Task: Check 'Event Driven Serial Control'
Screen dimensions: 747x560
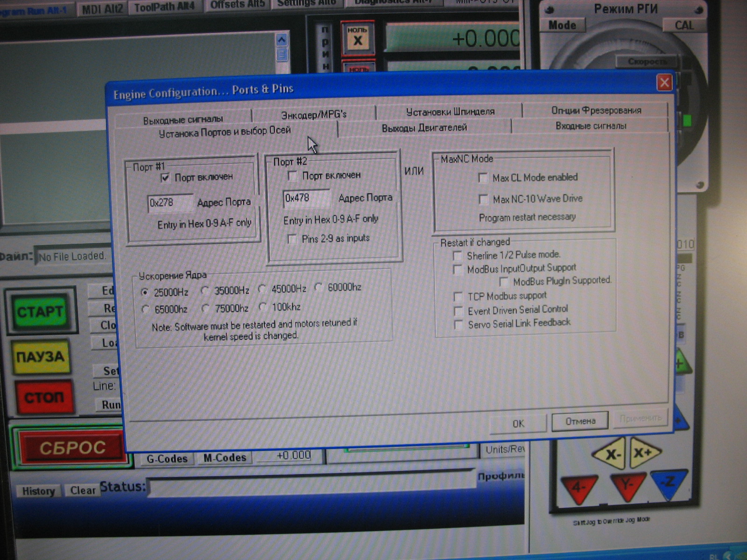Action: tap(458, 311)
